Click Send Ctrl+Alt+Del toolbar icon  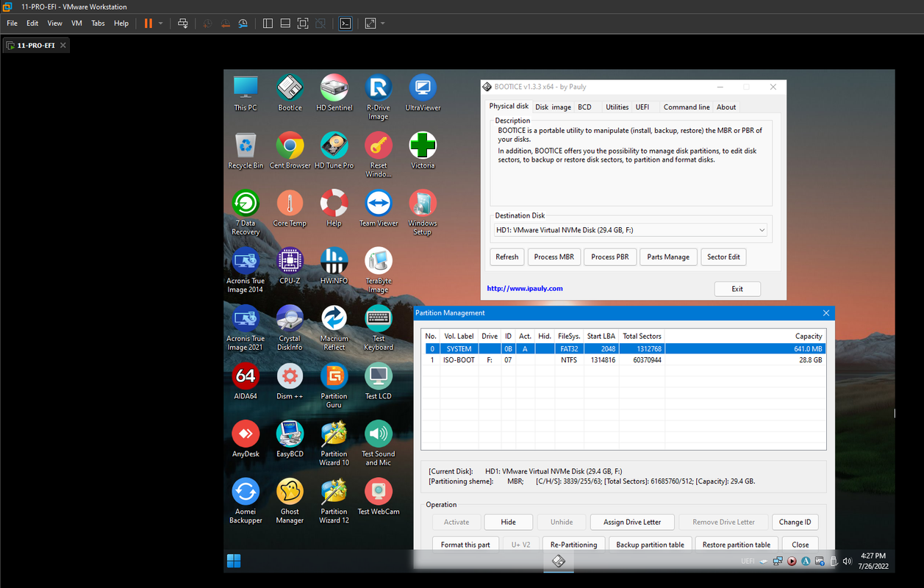tap(183, 24)
